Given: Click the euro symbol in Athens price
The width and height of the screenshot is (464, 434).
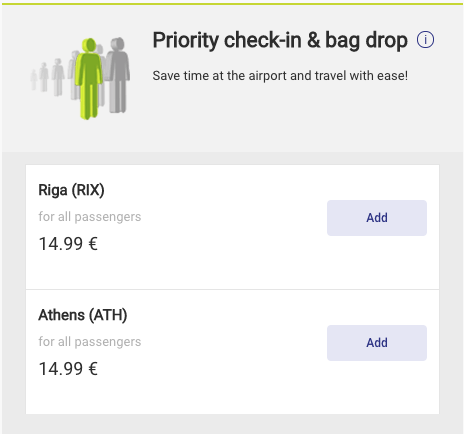Looking at the screenshot, I should (93, 369).
